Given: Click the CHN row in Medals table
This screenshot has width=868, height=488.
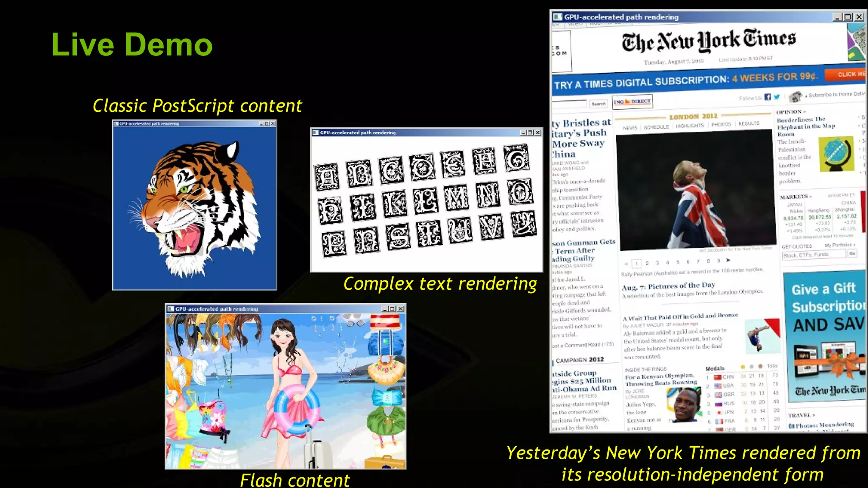Looking at the screenshot, I should pyautogui.click(x=742, y=376).
